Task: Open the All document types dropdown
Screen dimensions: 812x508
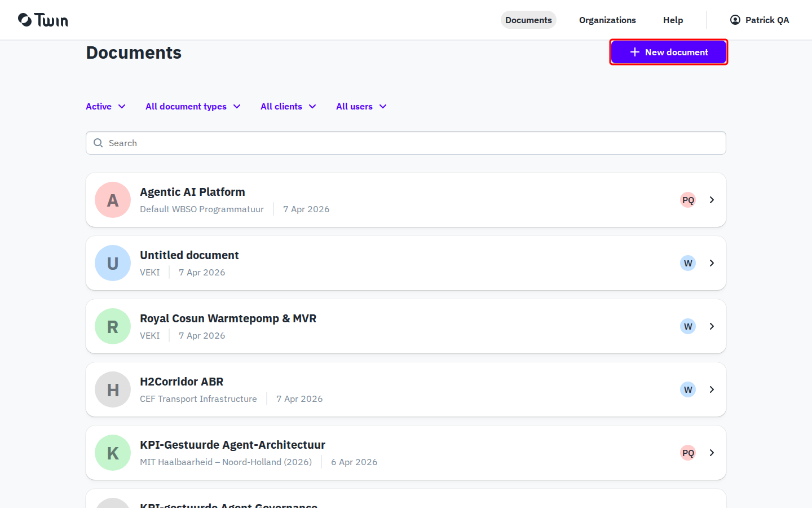Action: [x=193, y=106]
